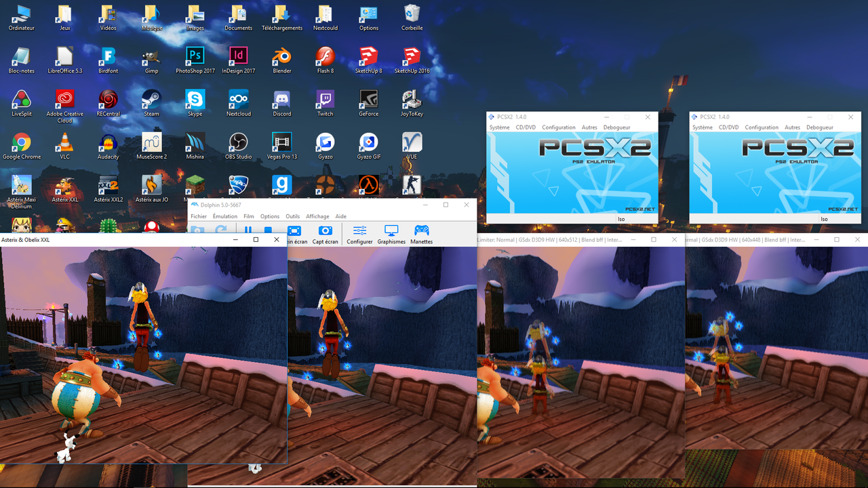Screen dimensions: 868x488
Task: Open Configuration menu in left PCSX2 window
Action: pos(559,127)
